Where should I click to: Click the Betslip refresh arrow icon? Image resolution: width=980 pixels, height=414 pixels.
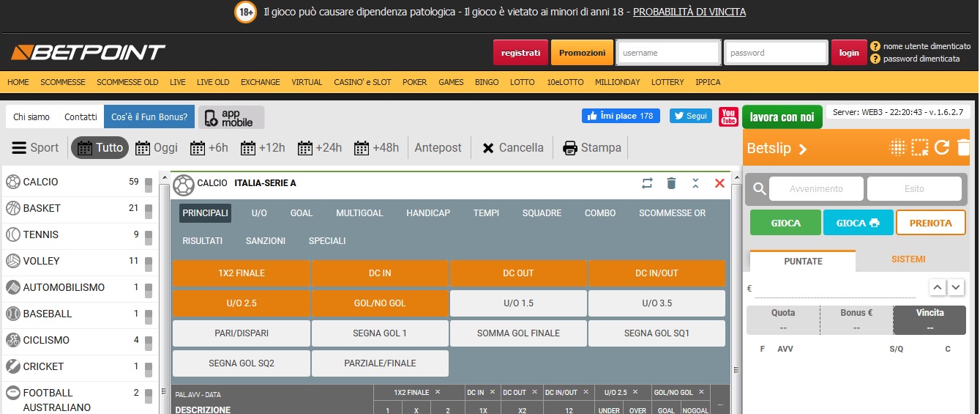[x=942, y=147]
